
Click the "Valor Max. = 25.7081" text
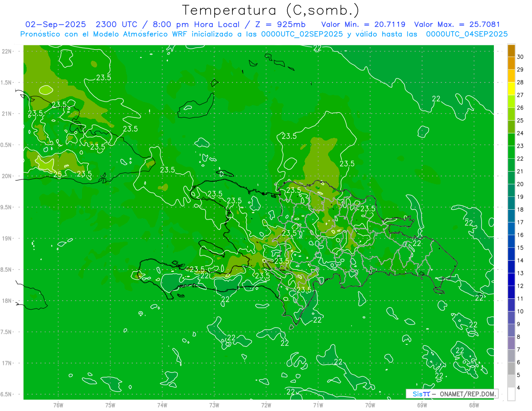457,24
